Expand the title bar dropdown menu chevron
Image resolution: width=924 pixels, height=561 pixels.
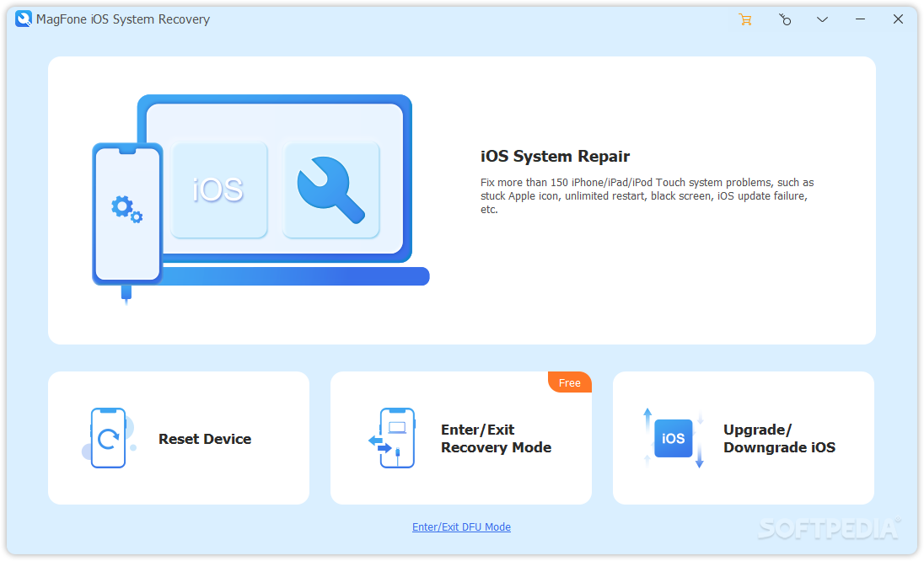(822, 19)
